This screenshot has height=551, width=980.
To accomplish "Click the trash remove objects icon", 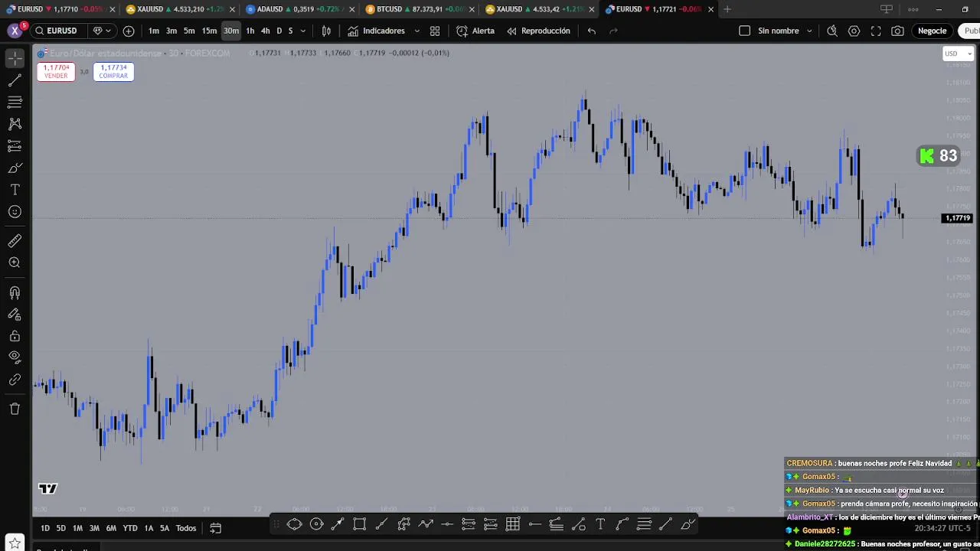I will 15,409.
